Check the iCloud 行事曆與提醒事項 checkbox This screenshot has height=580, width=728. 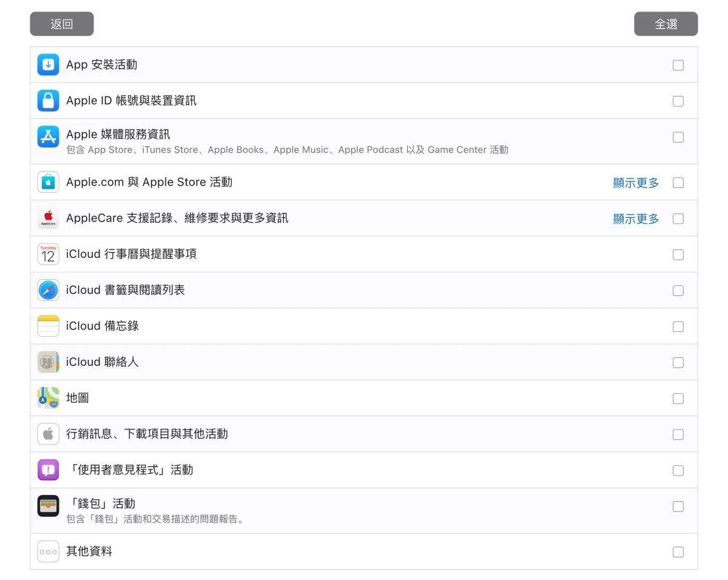(678, 255)
